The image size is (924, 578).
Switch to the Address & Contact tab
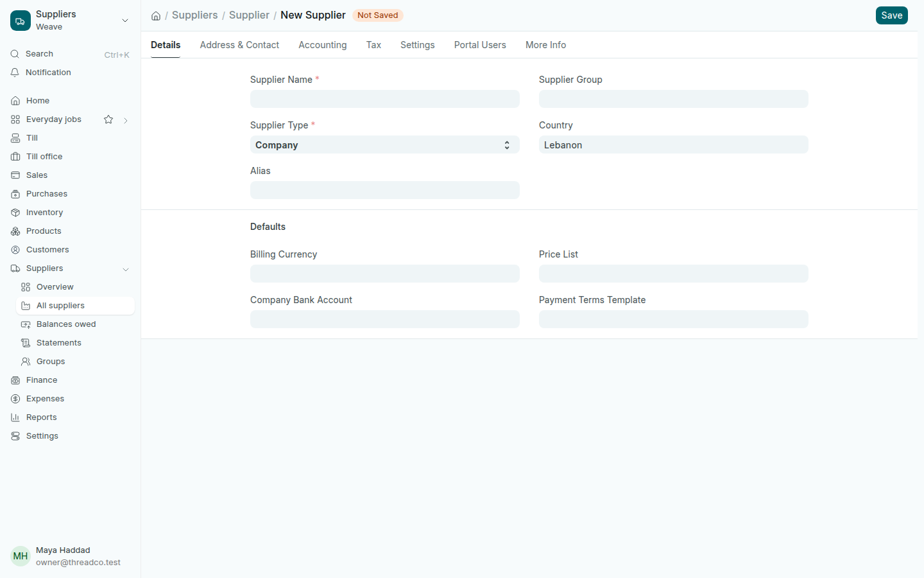pyautogui.click(x=239, y=45)
